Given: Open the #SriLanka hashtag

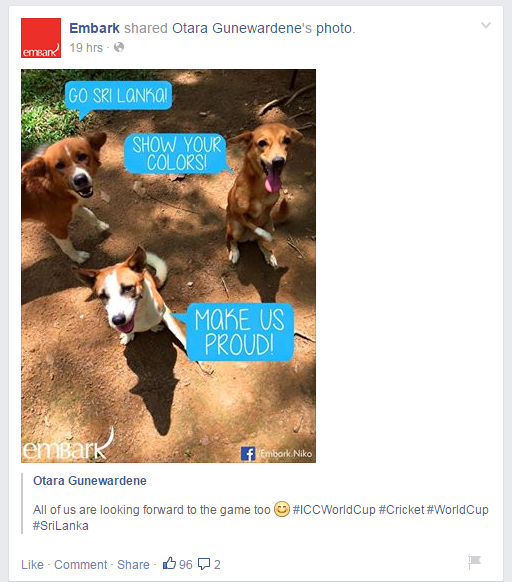Looking at the screenshot, I should coord(61,526).
